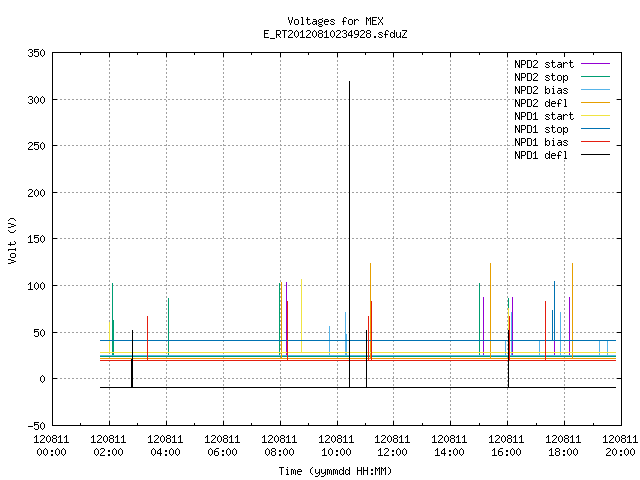Click the black NPD1 defl legend line sample

pos(596,155)
